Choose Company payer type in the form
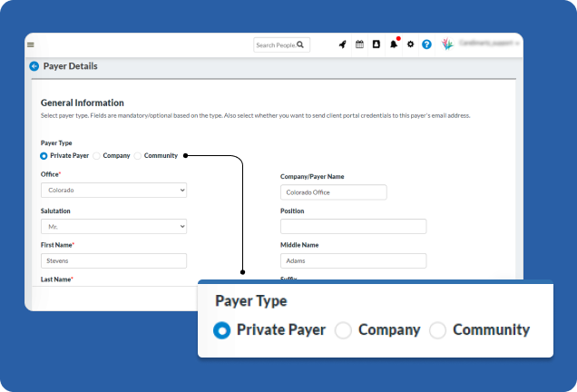This screenshot has height=392, width=577. 97,156
